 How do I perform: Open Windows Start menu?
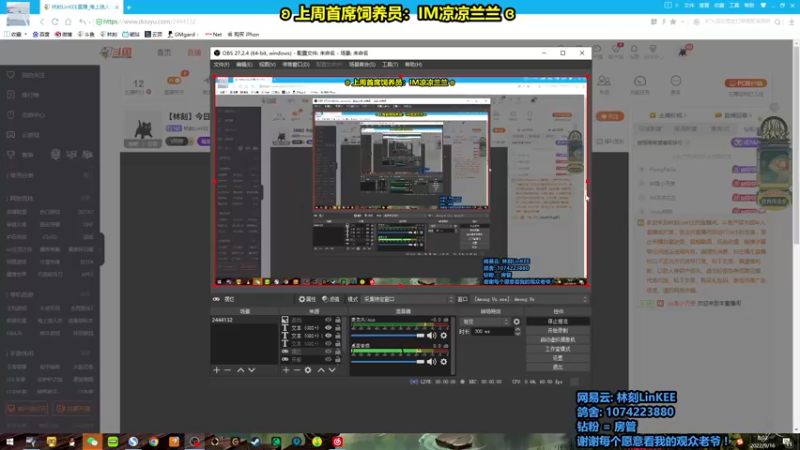[x=9, y=442]
